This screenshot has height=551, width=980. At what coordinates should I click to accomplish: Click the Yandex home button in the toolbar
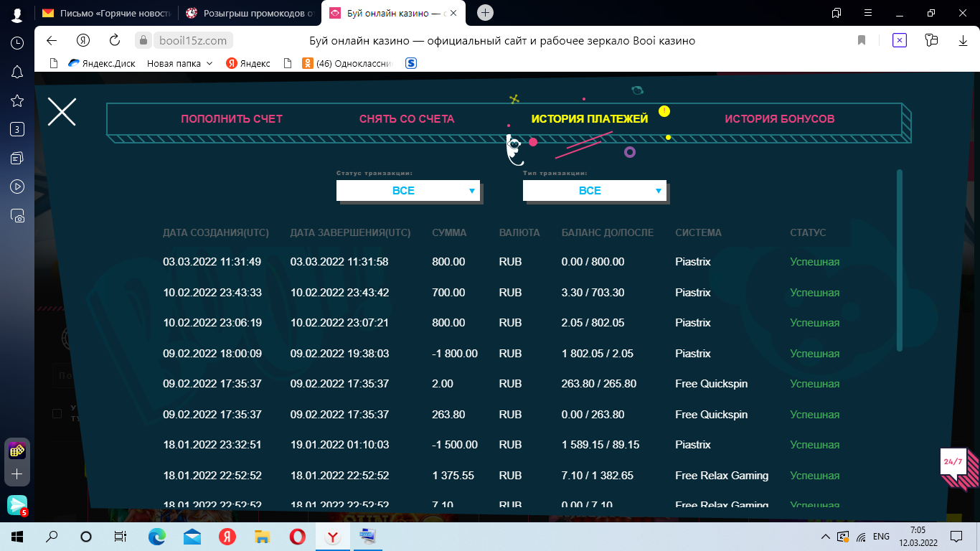pyautogui.click(x=84, y=41)
